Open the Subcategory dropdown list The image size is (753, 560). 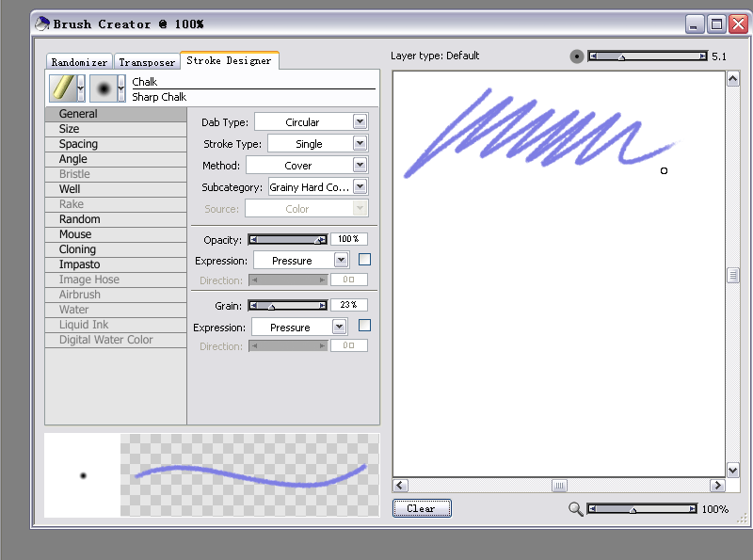coord(360,187)
